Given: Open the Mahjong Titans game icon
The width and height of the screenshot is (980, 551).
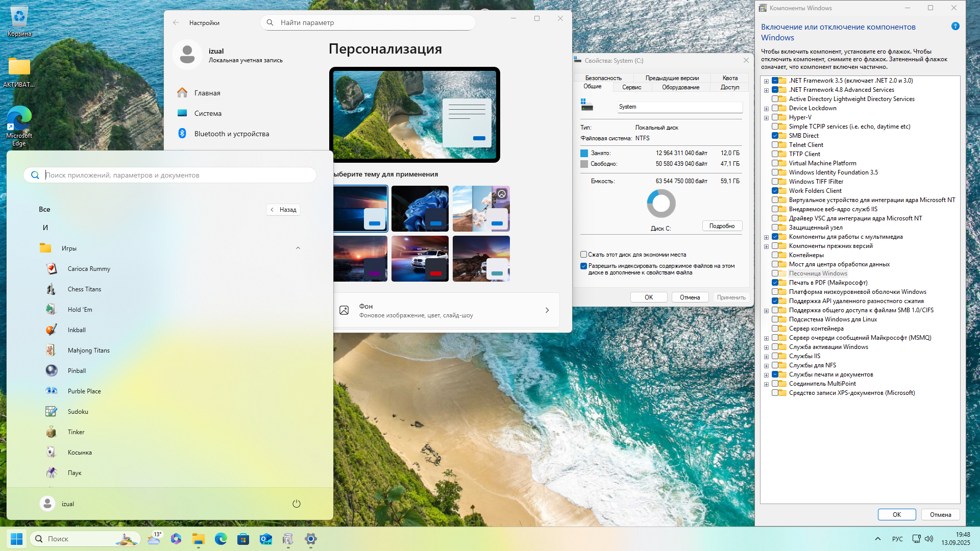Looking at the screenshot, I should point(51,350).
